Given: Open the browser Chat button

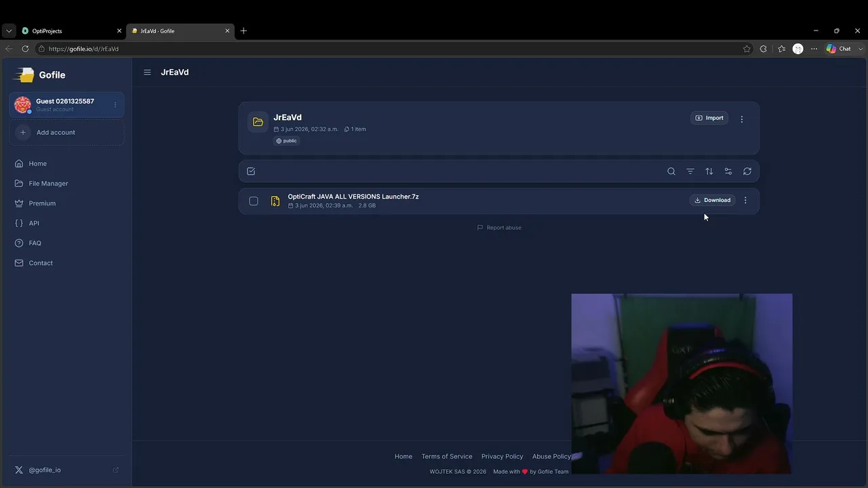Looking at the screenshot, I should 839,49.
